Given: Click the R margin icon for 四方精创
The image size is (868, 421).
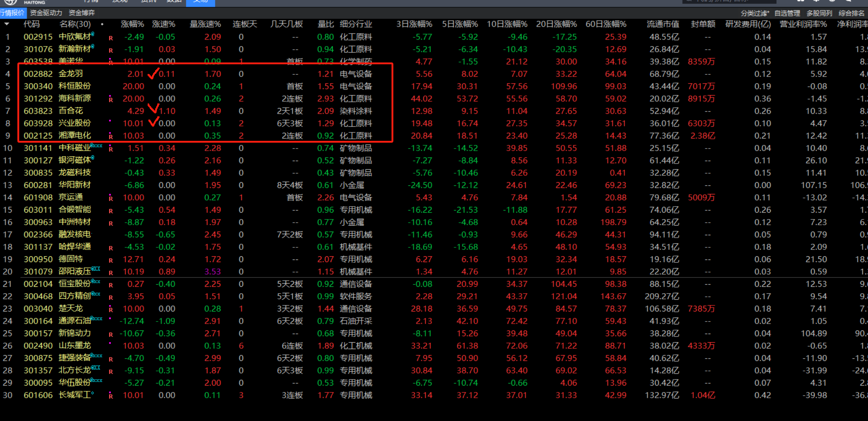Looking at the screenshot, I should pos(111,297).
